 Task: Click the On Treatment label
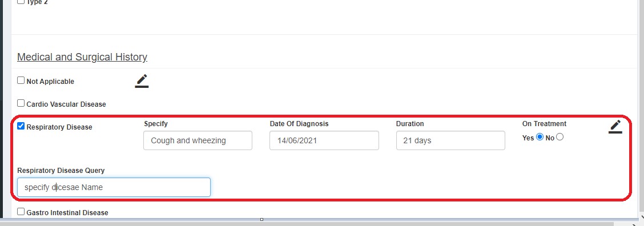pyautogui.click(x=544, y=124)
